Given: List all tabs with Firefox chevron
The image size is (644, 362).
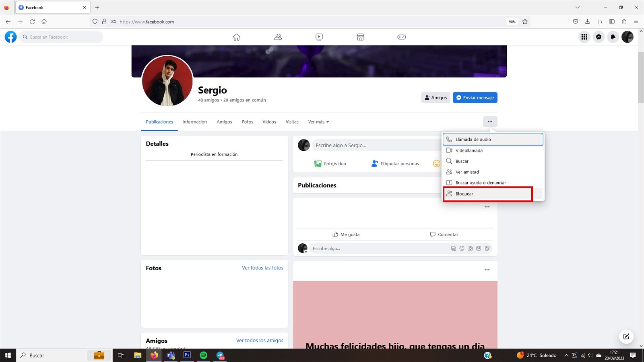Looking at the screenshot, I should tap(577, 7).
